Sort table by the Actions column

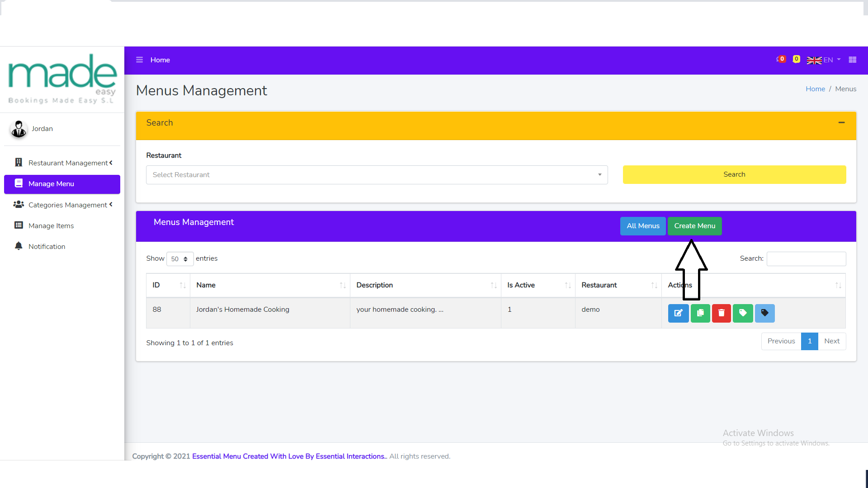[x=754, y=285]
